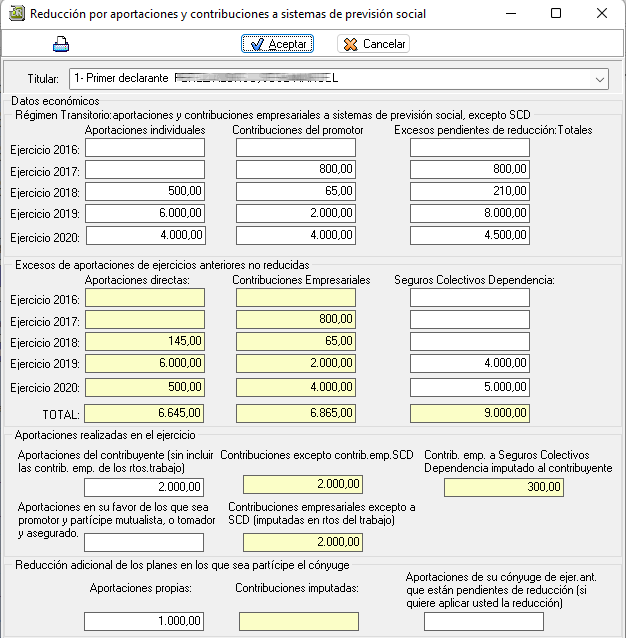626x638 pixels.
Task: Click Aportaciones directas field for Ejercicio 2016
Action: (145, 298)
